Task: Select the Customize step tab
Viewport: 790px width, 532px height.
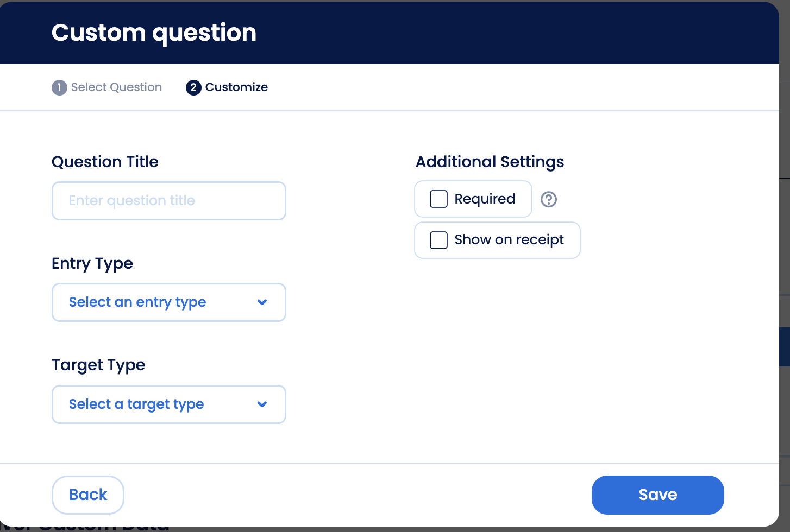Action: click(x=236, y=87)
